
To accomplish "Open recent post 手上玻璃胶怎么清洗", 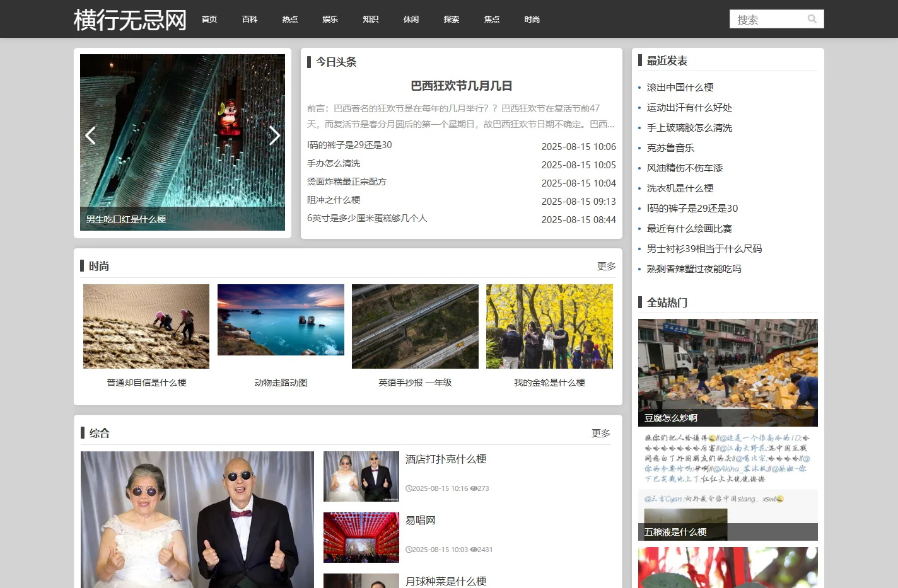I will (689, 128).
